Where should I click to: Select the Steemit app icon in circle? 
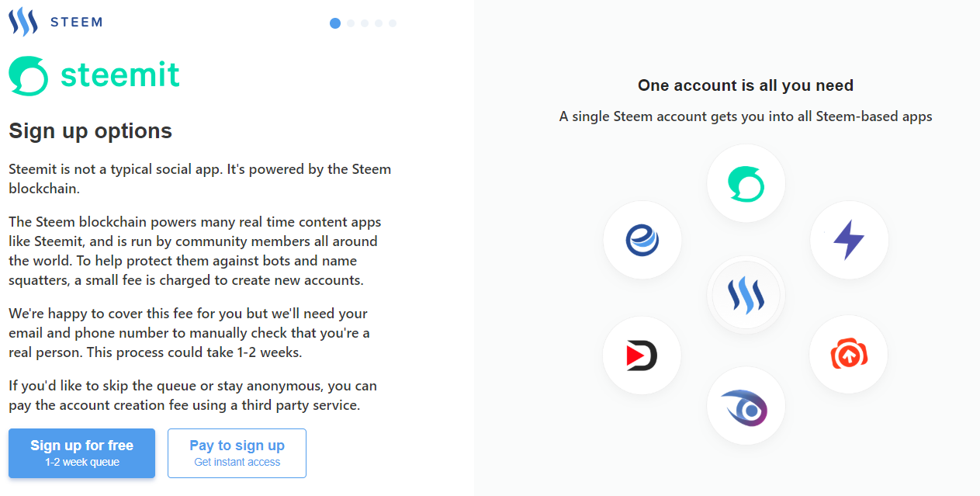click(x=746, y=183)
